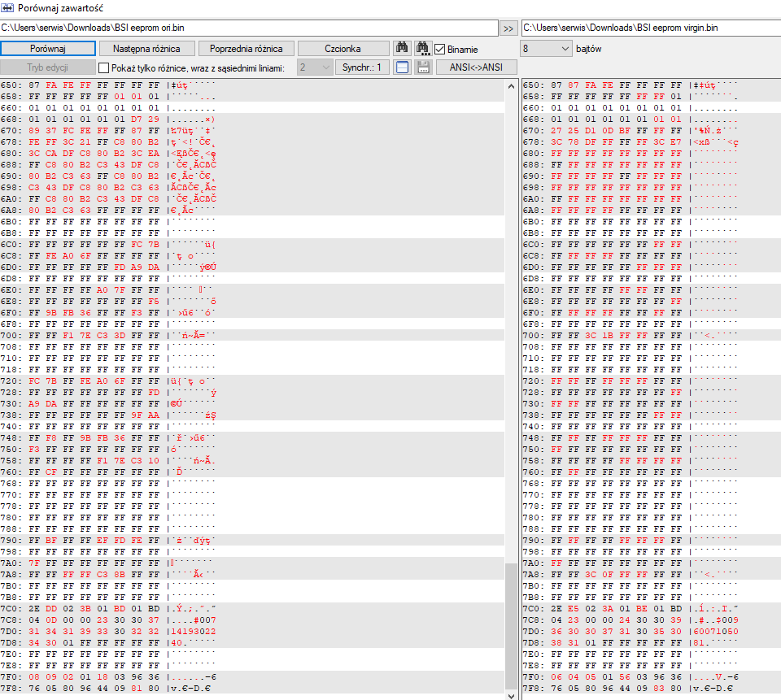Click offset 6C8: in left pane

point(11,256)
